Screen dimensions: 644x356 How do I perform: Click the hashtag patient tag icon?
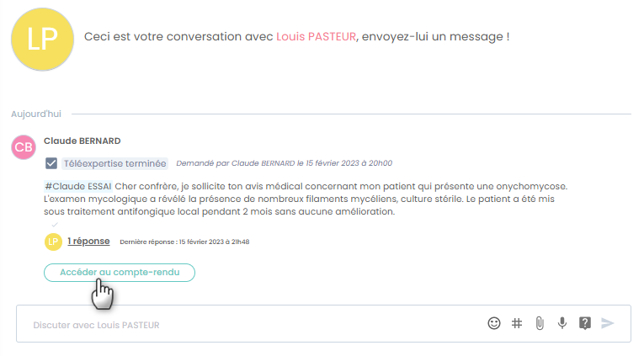pyautogui.click(x=517, y=323)
